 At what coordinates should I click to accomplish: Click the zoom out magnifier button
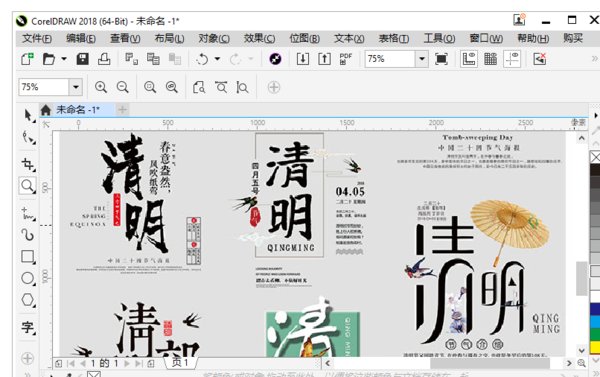[122, 87]
